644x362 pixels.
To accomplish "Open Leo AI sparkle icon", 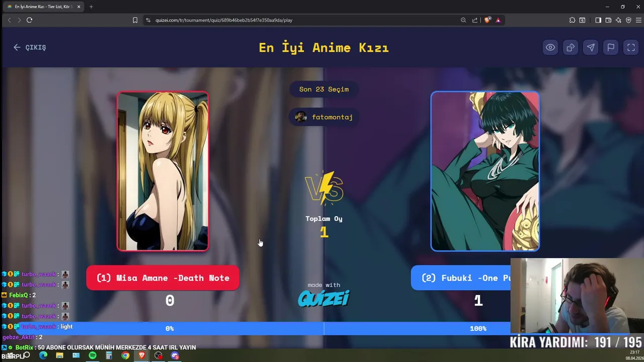I will (618, 20).
